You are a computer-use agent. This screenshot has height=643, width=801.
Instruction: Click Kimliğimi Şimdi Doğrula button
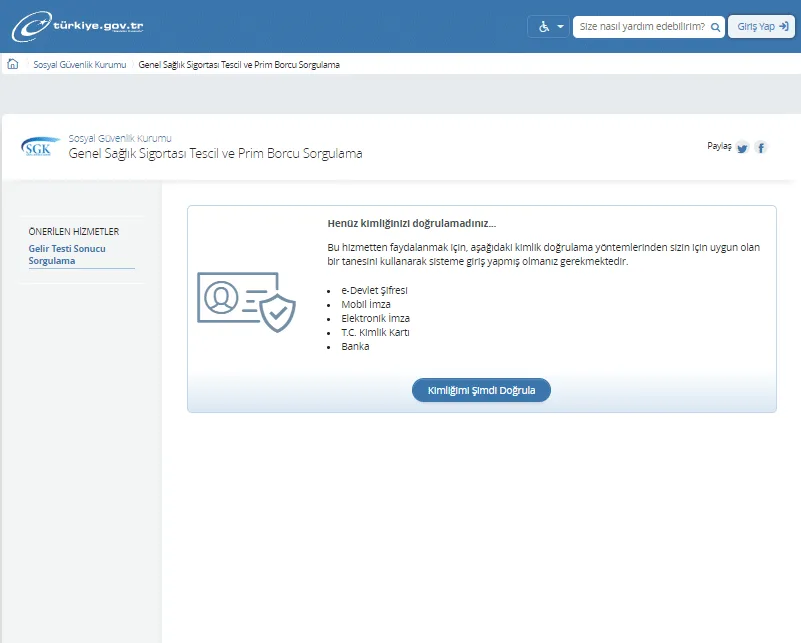click(481, 390)
